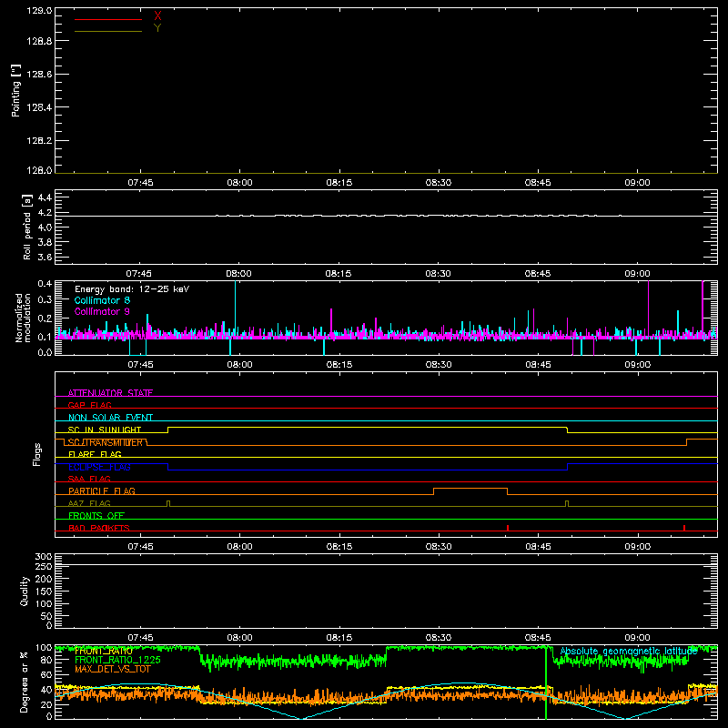Click the FRONT_RATIO_1225 legend entry
The image size is (728, 728).
[117, 660]
